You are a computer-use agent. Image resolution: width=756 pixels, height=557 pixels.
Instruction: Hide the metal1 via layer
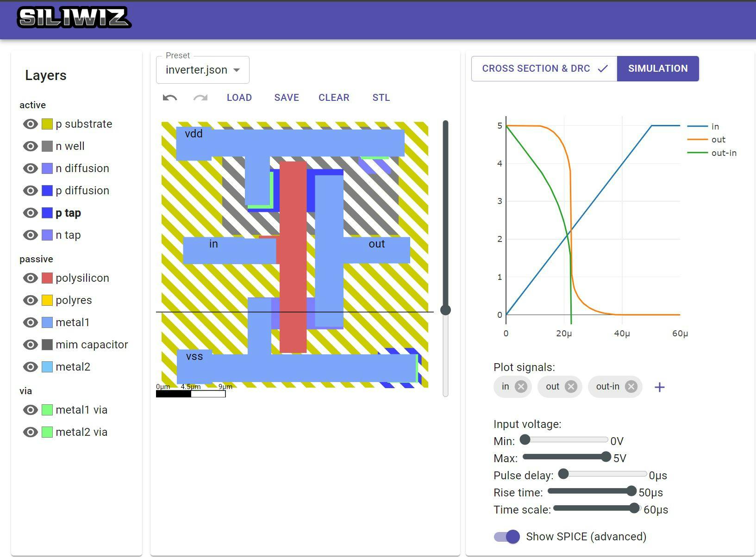click(30, 409)
